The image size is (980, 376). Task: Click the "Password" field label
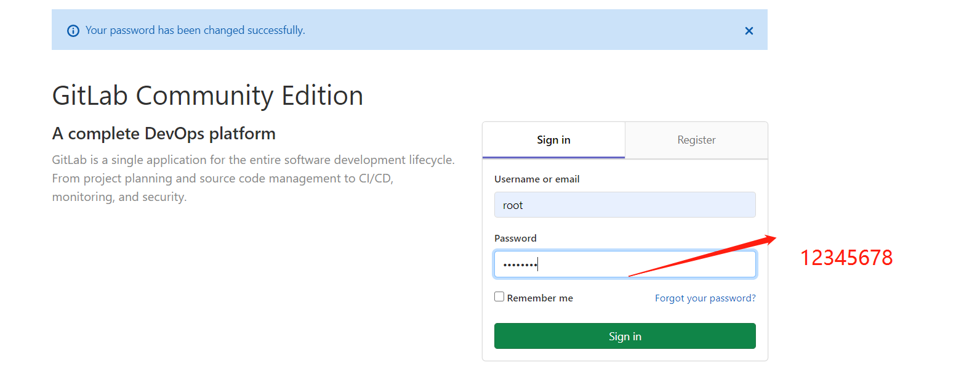(515, 239)
